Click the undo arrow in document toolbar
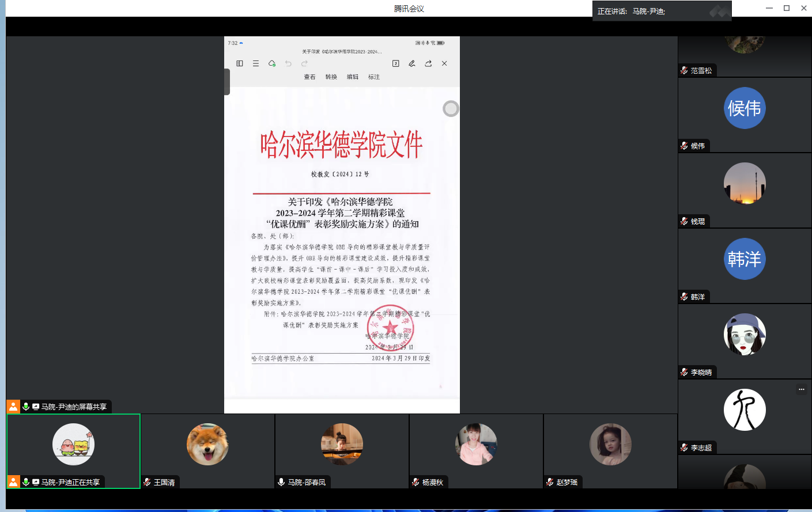The image size is (812, 512). 288,63
